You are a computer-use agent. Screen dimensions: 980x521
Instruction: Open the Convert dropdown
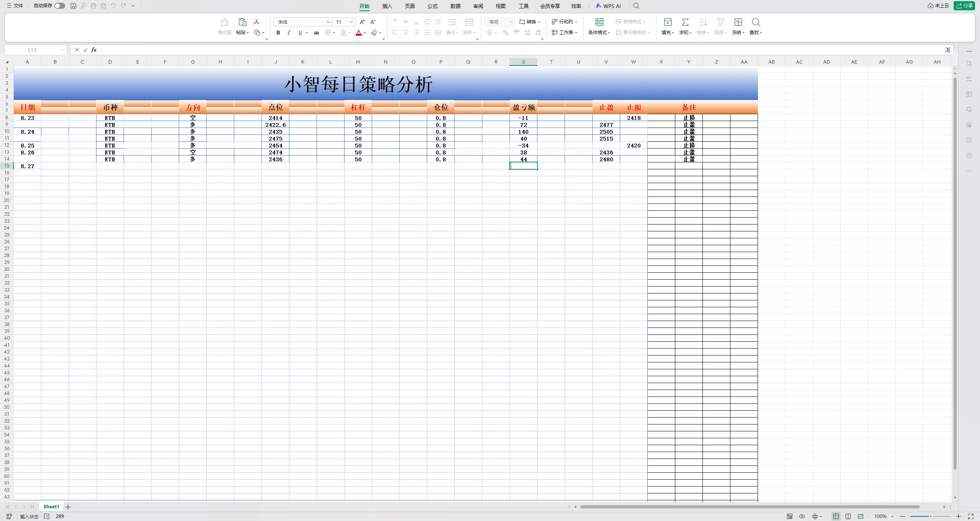pyautogui.click(x=529, y=22)
